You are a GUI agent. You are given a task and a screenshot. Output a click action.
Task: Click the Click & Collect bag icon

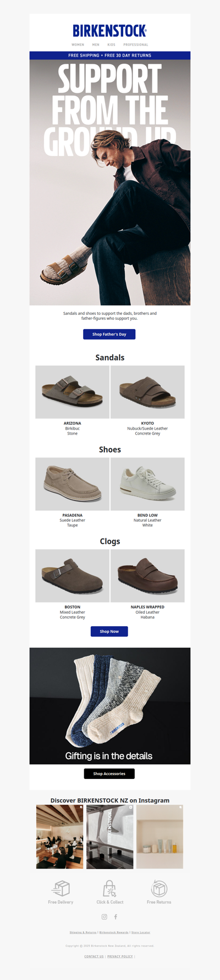pos(110,888)
